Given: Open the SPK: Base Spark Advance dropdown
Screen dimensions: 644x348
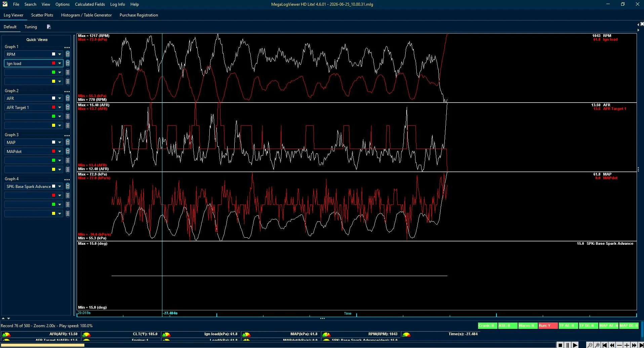Looking at the screenshot, I should click(60, 186).
